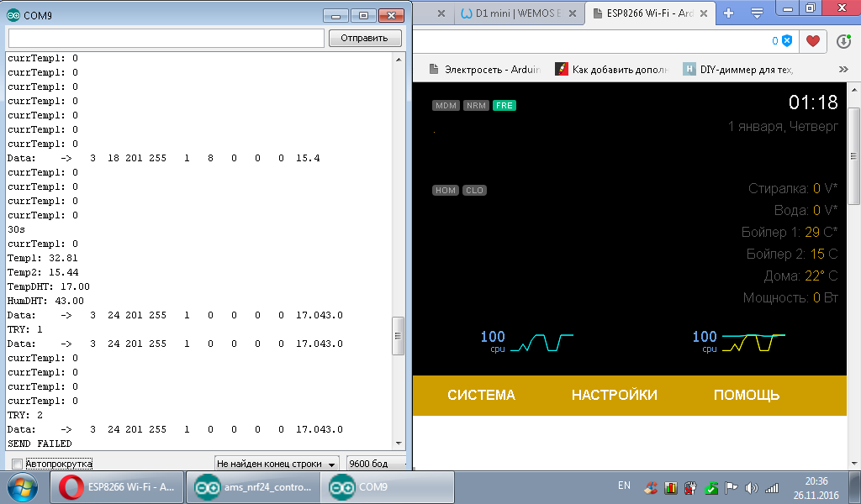Open the 9600 бод baud rate dropdown
This screenshot has height=504, width=861.
click(377, 464)
